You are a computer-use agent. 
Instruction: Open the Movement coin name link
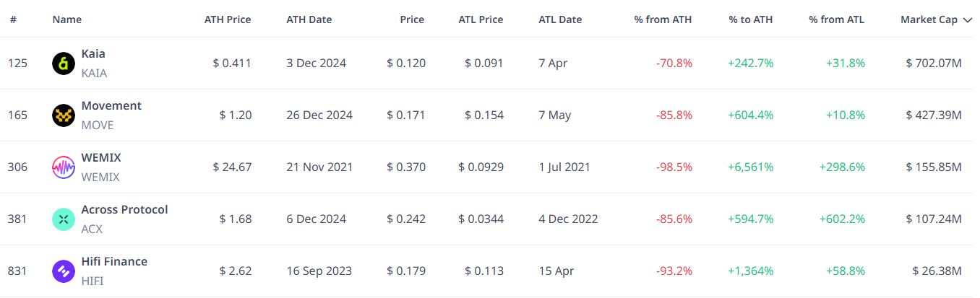click(111, 105)
